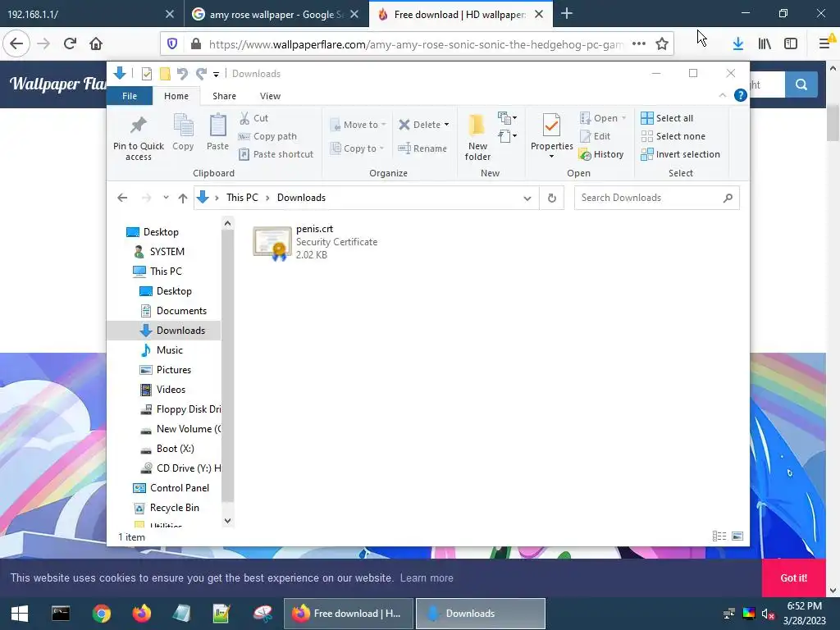Viewport: 840px width, 630px height.
Task: Collapse the ribbon with chevron
Action: click(x=722, y=95)
